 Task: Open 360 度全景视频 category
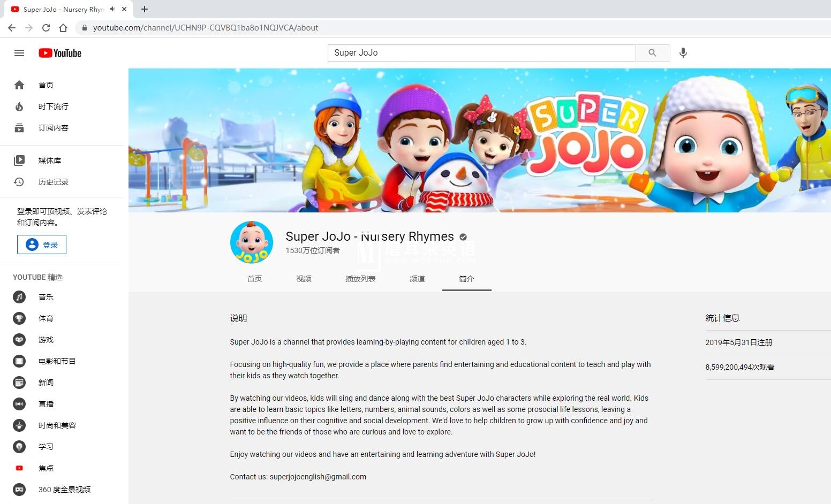click(64, 490)
